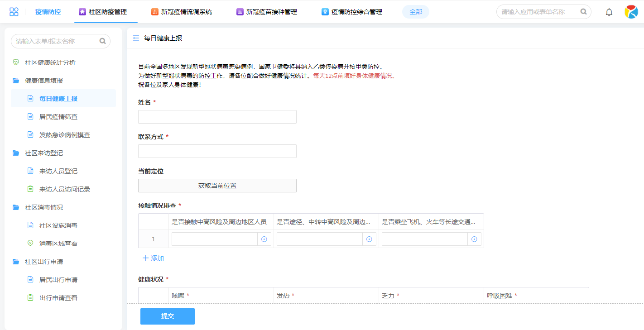Switch to 新冠疫情流调系统 tab
The height and width of the screenshot is (330, 644).
[182, 12]
